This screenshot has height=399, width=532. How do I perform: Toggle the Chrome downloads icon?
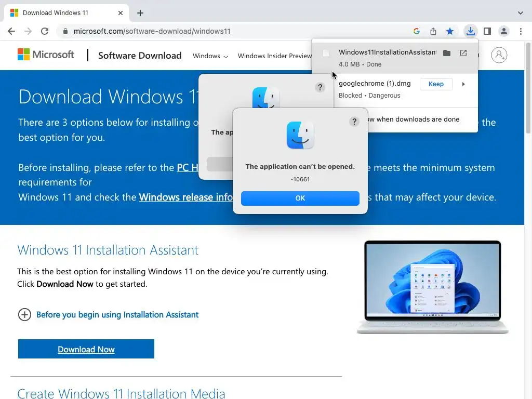coord(470,31)
